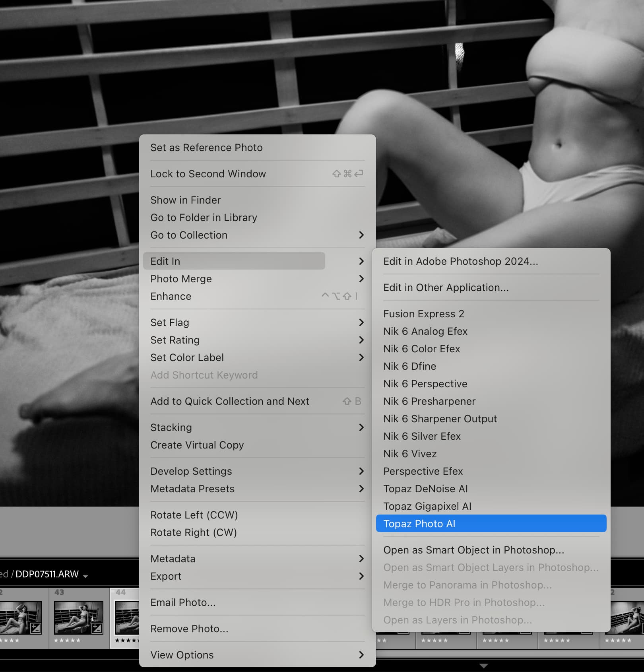
Task: Choose Remove Photo from context menu
Action: (189, 629)
